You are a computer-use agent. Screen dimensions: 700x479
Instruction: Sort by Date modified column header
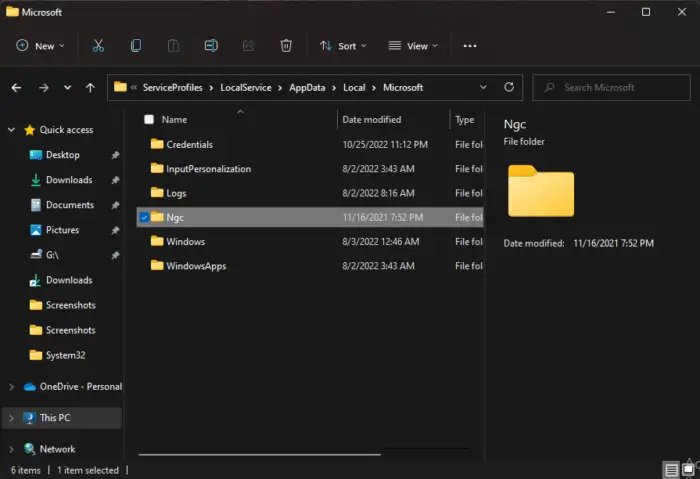371,120
